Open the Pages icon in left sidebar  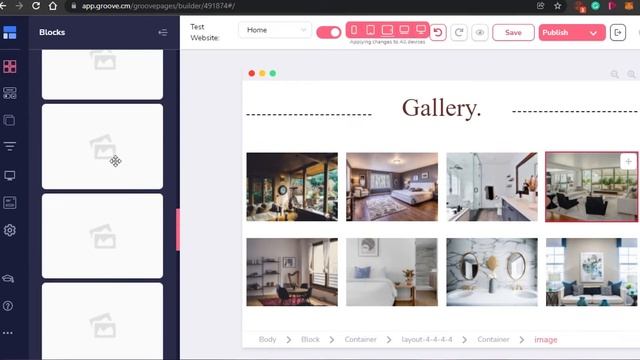pyautogui.click(x=9, y=120)
